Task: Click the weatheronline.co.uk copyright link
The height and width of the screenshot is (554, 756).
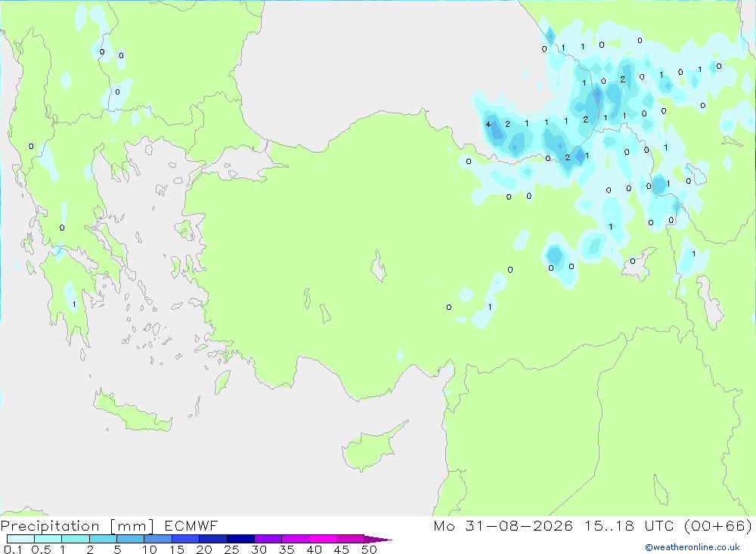Action: click(692, 547)
